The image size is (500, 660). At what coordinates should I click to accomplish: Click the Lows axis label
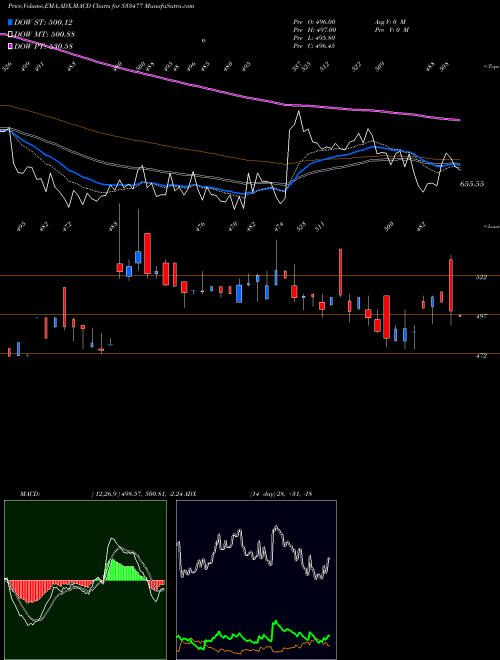491,226
